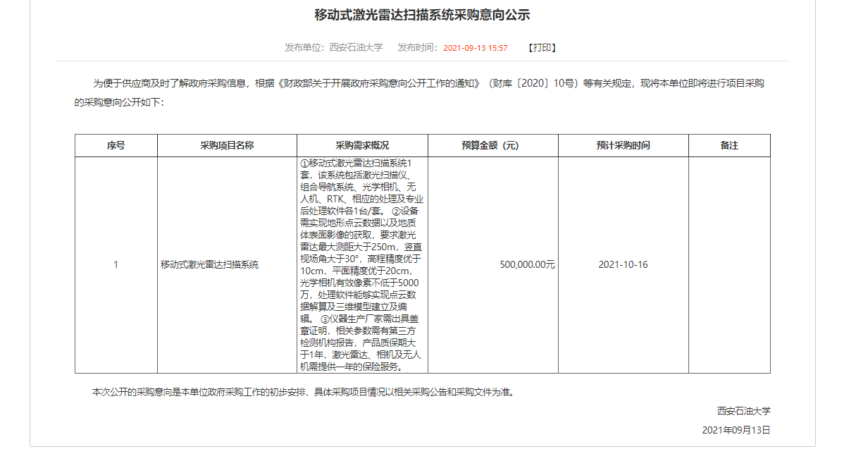The width and height of the screenshot is (868, 461).
Task: Click the signature 西安石油大学 at bottom right
Action: (744, 411)
